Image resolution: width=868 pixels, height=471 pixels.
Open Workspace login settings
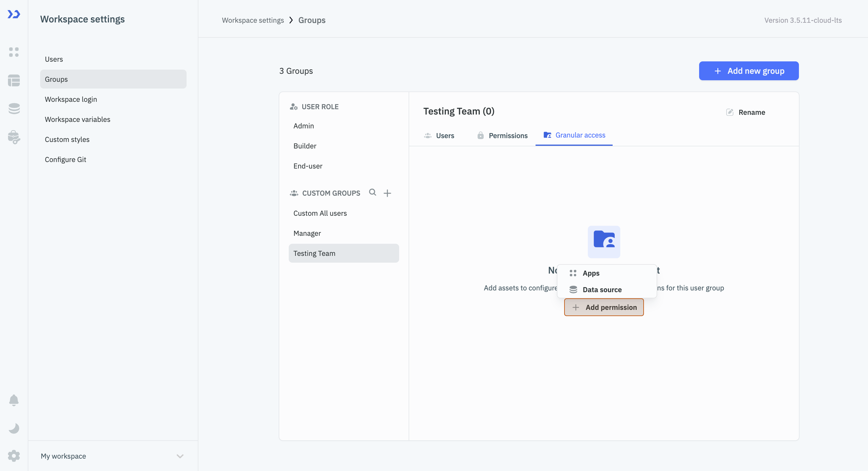71,99
